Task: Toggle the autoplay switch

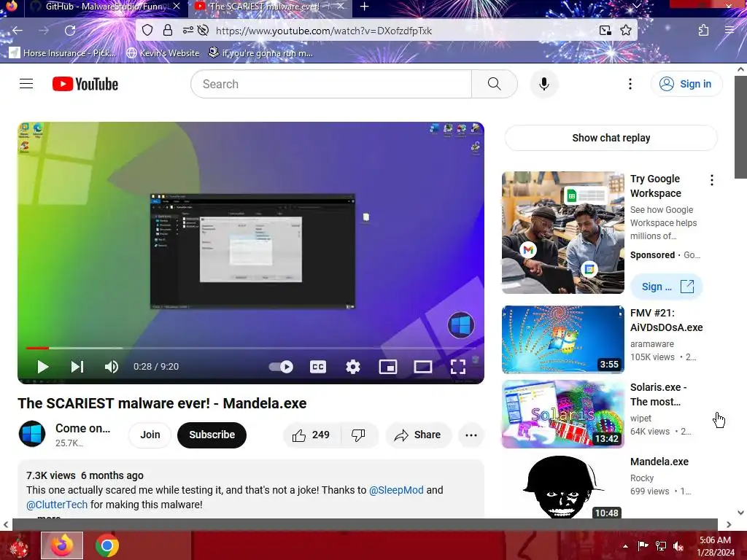Action: pyautogui.click(x=281, y=367)
